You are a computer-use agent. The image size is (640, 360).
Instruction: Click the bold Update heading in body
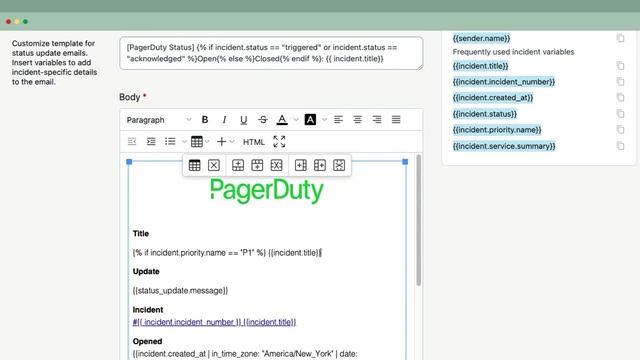146,271
